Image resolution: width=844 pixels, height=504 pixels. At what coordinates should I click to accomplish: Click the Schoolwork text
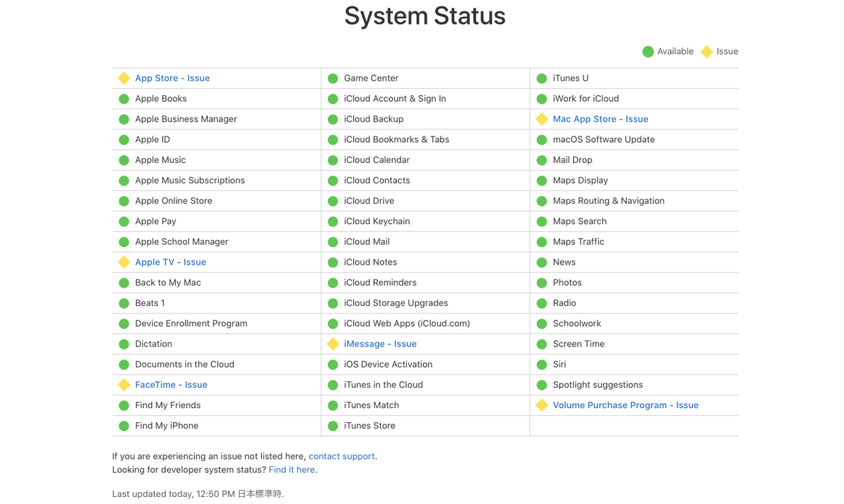[x=577, y=323]
